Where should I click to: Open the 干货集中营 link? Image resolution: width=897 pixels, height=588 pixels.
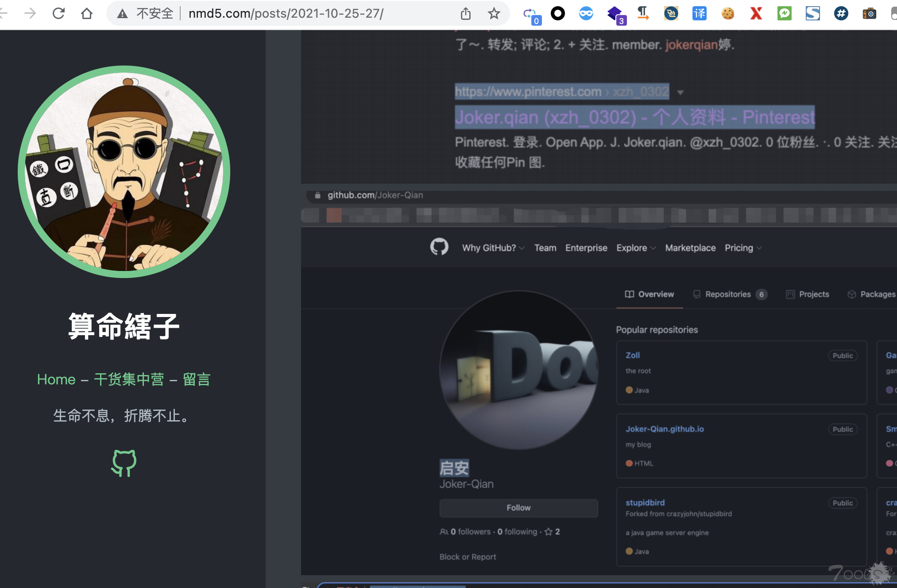click(x=129, y=379)
